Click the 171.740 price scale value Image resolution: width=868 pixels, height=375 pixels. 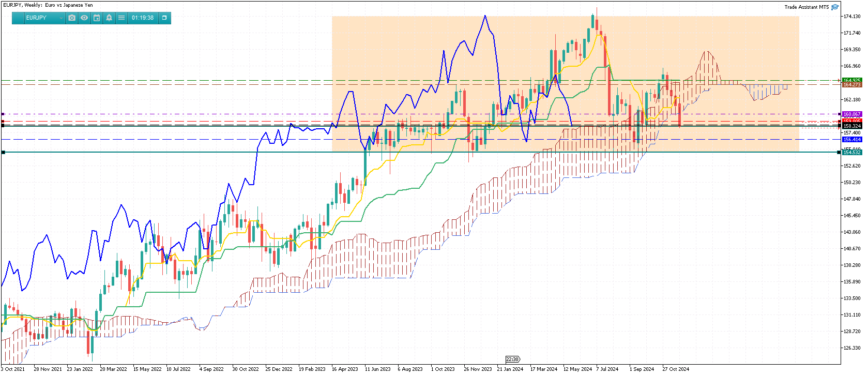click(852, 33)
